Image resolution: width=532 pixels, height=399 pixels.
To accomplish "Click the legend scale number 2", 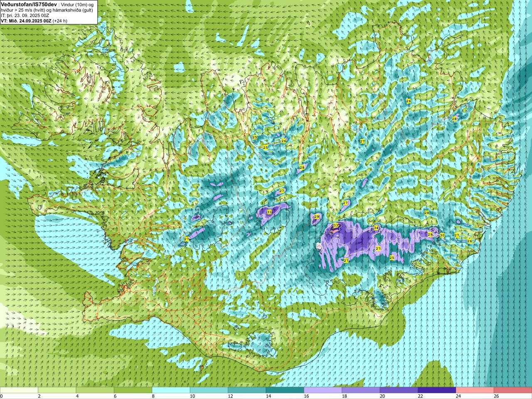I will tap(39, 396).
